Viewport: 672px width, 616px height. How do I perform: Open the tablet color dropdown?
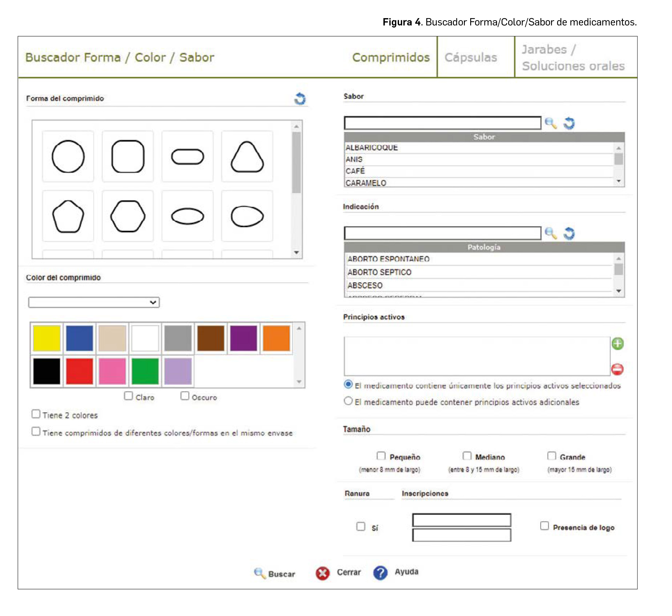tap(94, 302)
